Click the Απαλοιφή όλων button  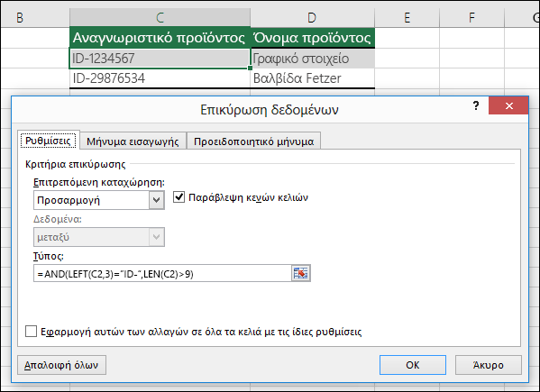coord(61,365)
